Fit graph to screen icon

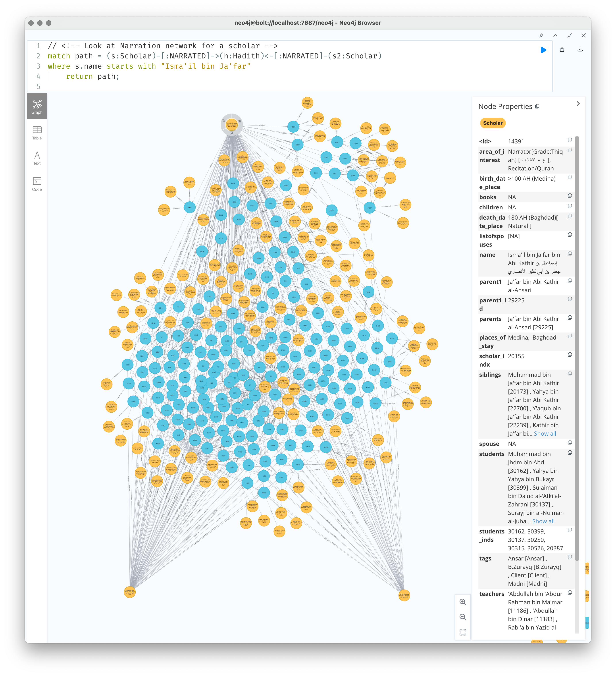463,632
